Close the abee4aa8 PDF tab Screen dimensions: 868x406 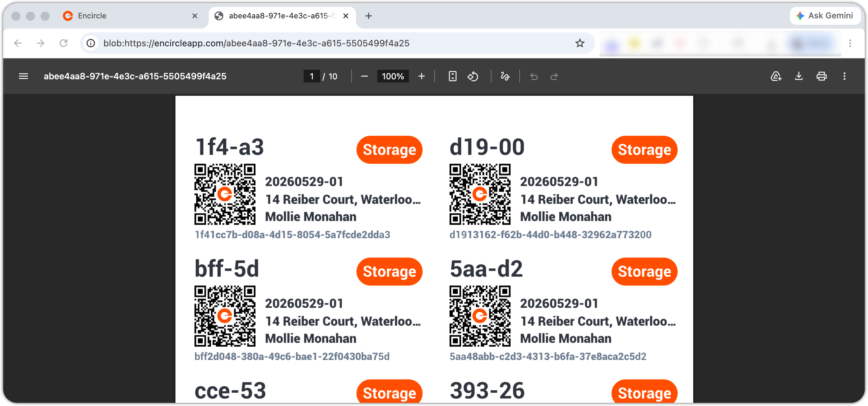(x=346, y=16)
